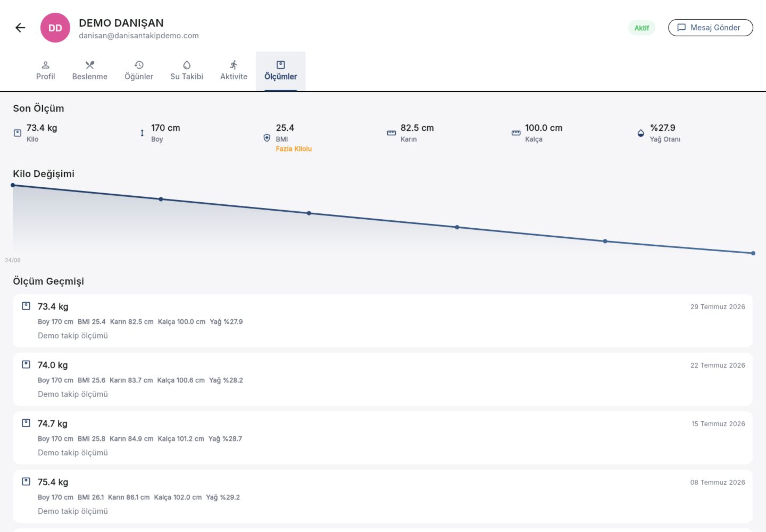Click the scale icon on the 74.0 kg entry
This screenshot has height=532, width=766.
26,364
